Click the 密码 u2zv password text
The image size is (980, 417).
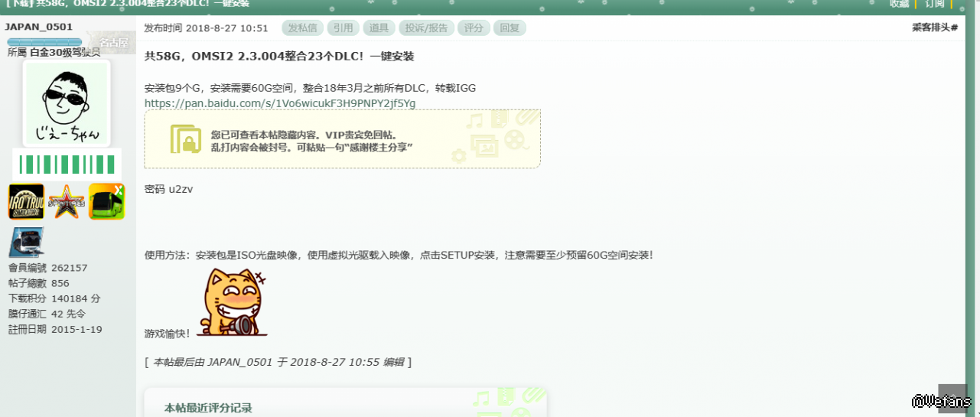coord(168,189)
